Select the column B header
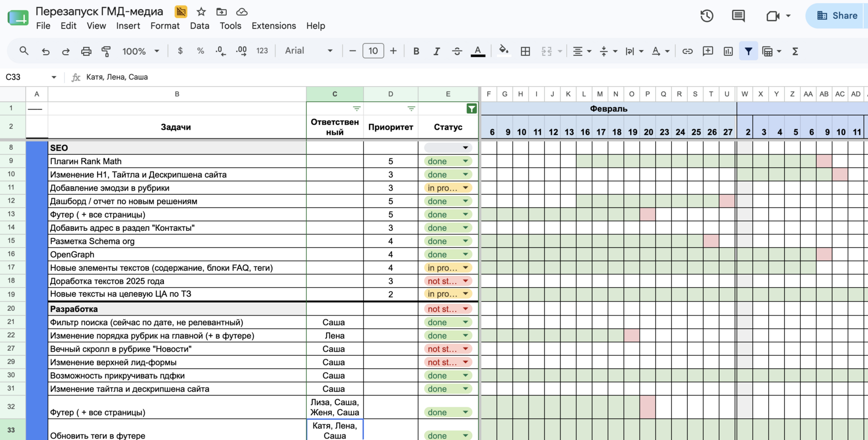 coord(177,94)
